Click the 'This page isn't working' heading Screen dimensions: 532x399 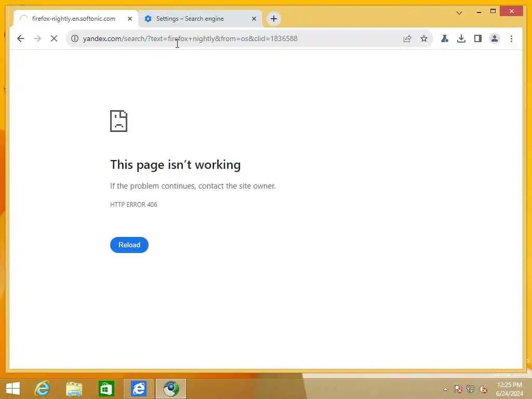click(x=176, y=165)
